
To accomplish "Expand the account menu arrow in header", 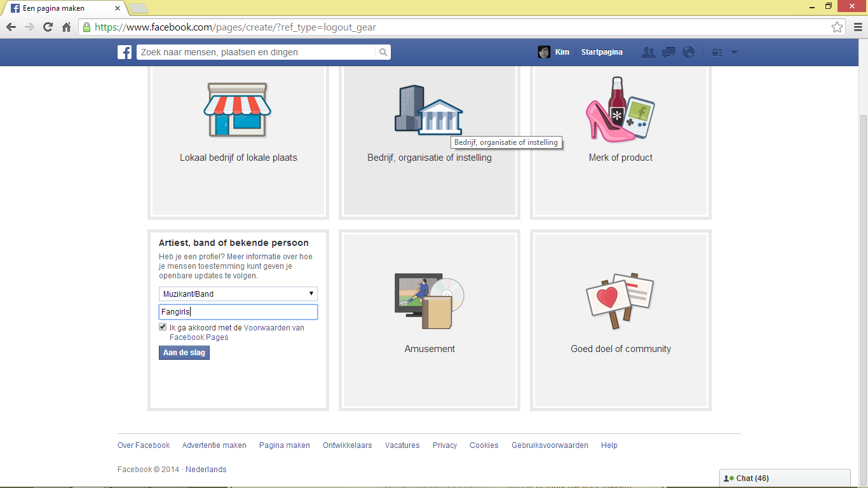I will click(734, 53).
